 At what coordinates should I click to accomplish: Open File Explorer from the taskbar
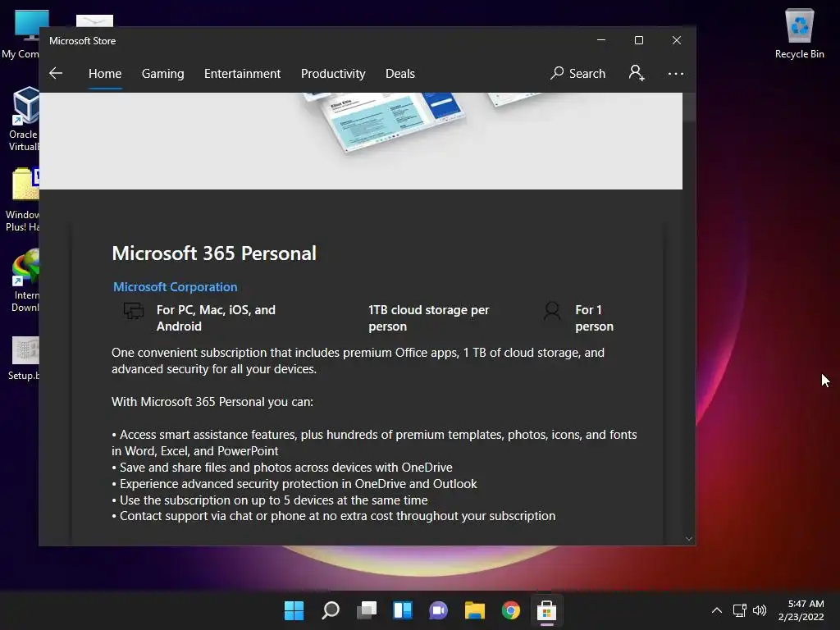pyautogui.click(x=475, y=610)
